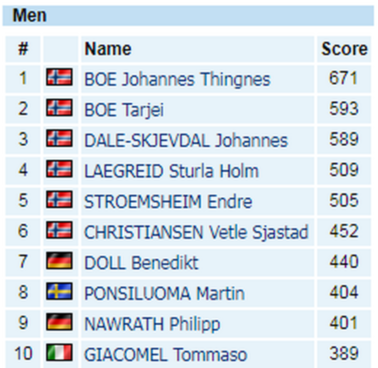Click flag icon in LAEGREID Sturla Holm row
This screenshot has width=378, height=368.
click(x=59, y=169)
